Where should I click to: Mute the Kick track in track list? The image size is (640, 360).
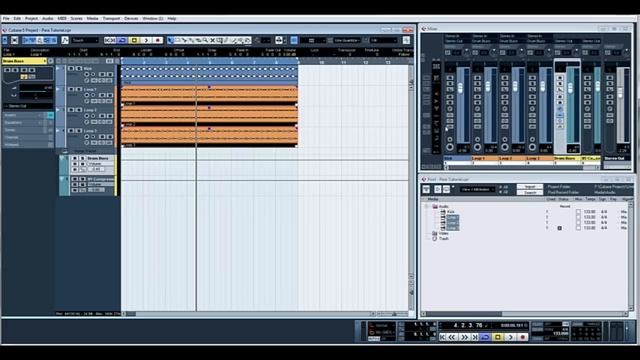click(x=71, y=68)
